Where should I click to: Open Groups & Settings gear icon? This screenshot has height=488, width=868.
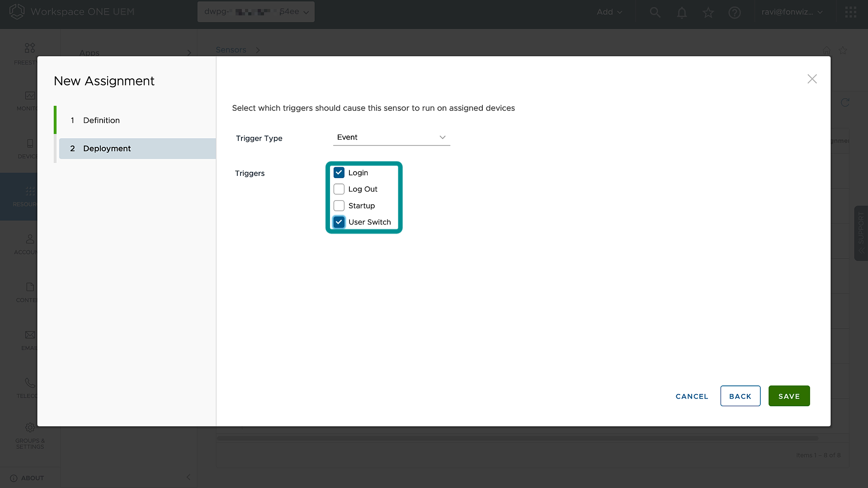coord(30,427)
